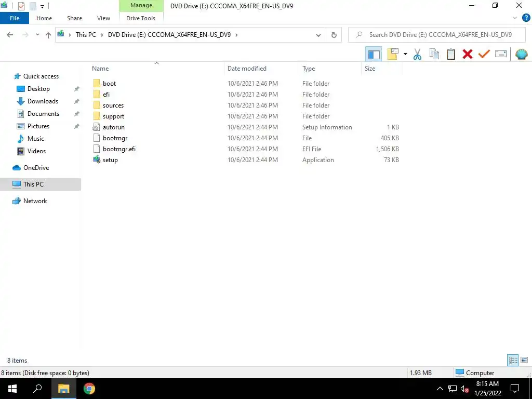
Task: Refresh the current folder
Action: (334, 35)
